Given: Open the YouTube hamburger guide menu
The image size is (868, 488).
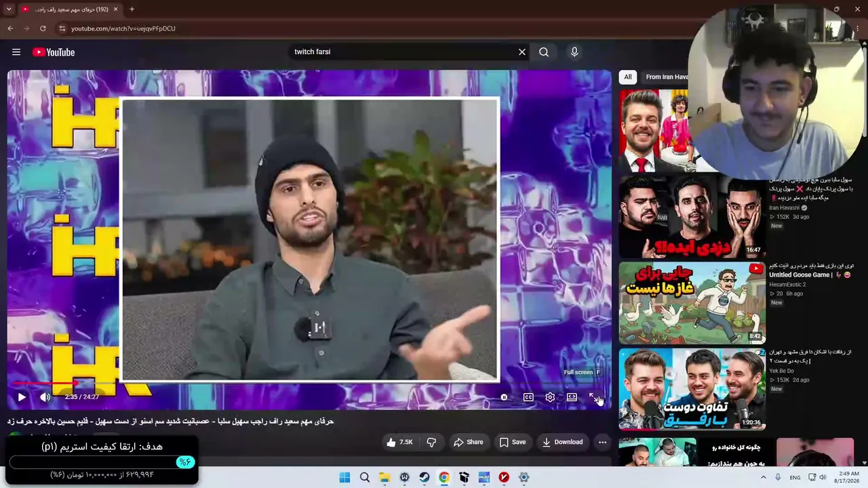Looking at the screenshot, I should tap(16, 52).
